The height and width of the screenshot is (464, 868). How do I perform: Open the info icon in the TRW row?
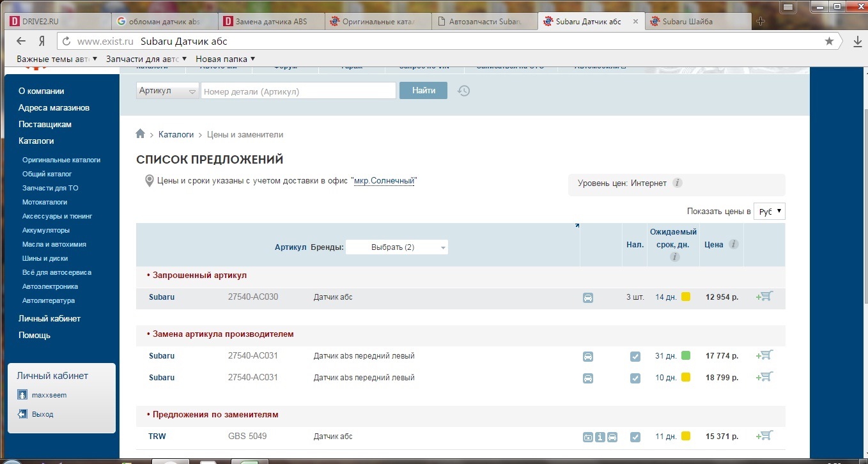pos(600,437)
